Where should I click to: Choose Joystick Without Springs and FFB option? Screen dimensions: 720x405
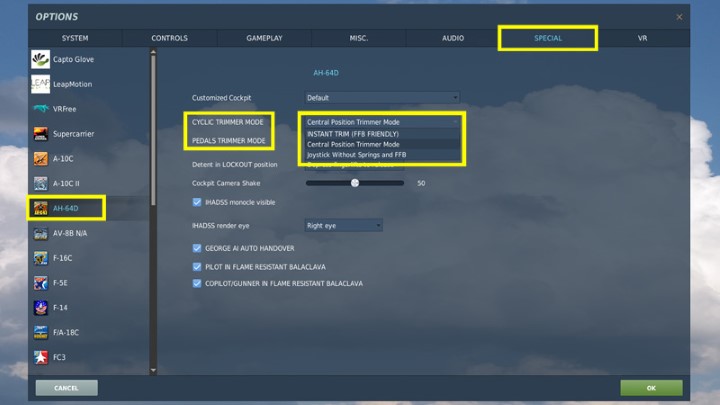tap(382, 155)
